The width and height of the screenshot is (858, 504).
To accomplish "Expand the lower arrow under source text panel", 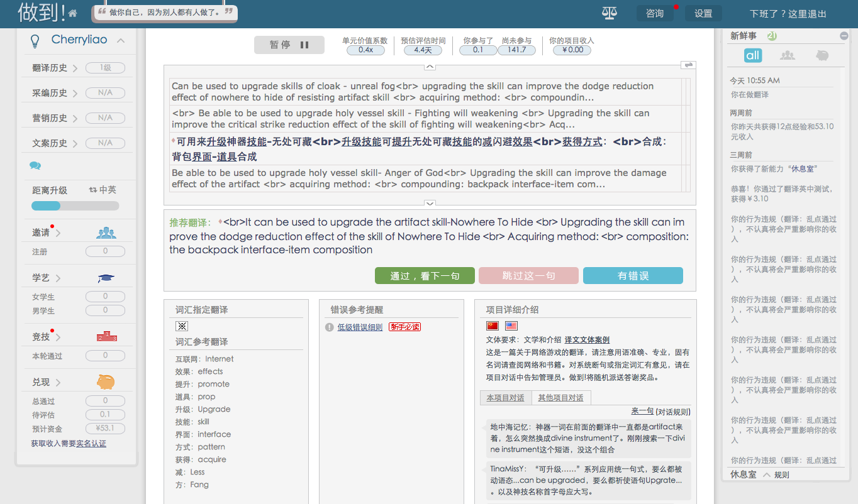I will click(430, 203).
